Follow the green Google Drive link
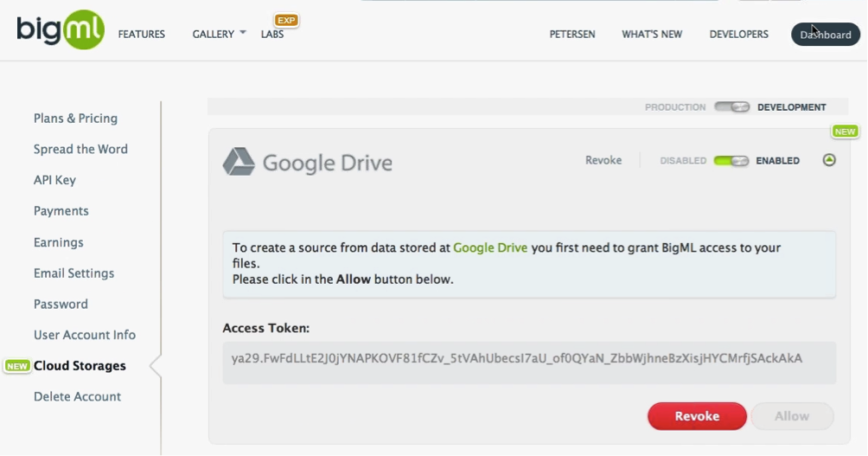 coord(490,247)
